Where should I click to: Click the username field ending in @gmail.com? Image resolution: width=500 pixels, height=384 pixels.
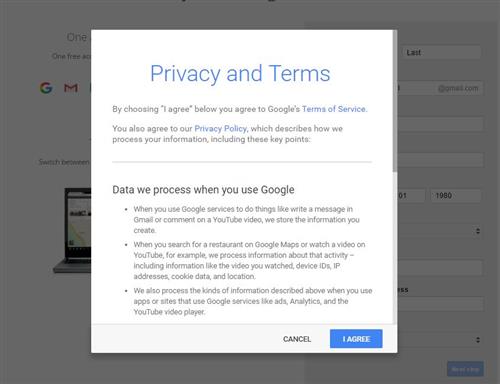tap(440, 88)
